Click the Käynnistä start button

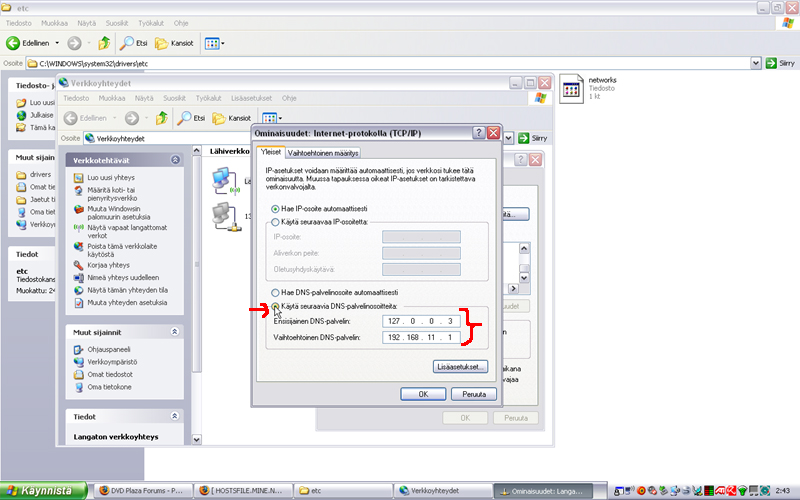click(38, 491)
